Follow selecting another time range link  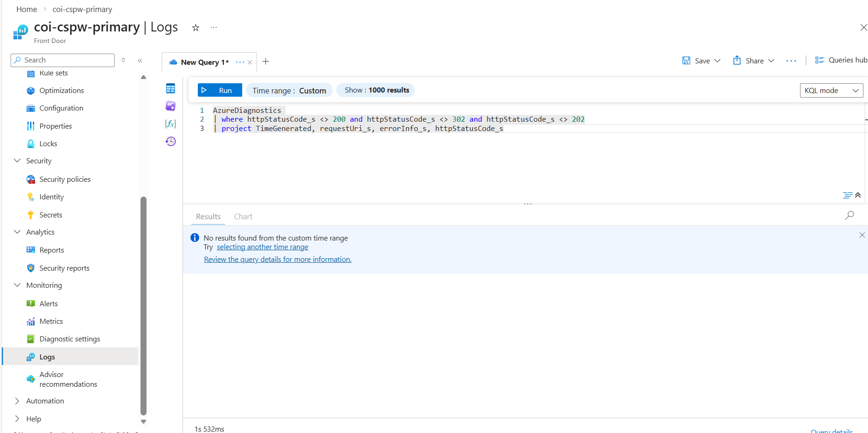(x=263, y=247)
